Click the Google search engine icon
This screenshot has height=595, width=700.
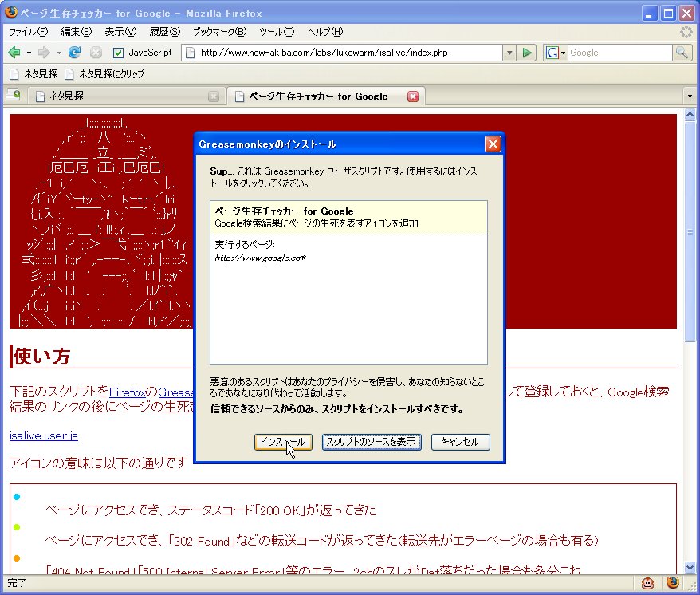click(x=552, y=53)
